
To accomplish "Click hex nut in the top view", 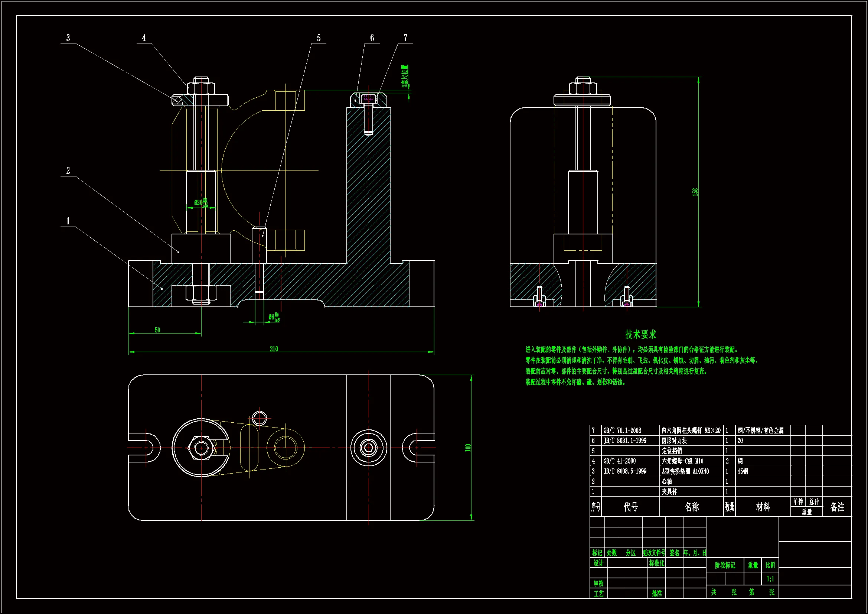I will [201, 448].
